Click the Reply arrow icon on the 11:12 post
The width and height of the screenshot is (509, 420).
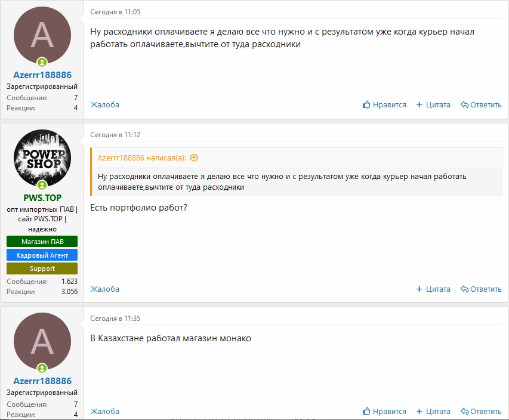[464, 289]
